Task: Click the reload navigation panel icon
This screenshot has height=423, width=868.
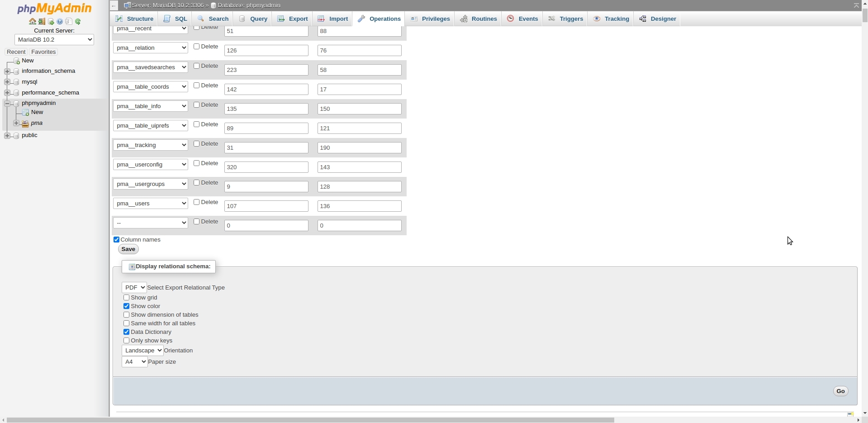Action: tap(78, 21)
